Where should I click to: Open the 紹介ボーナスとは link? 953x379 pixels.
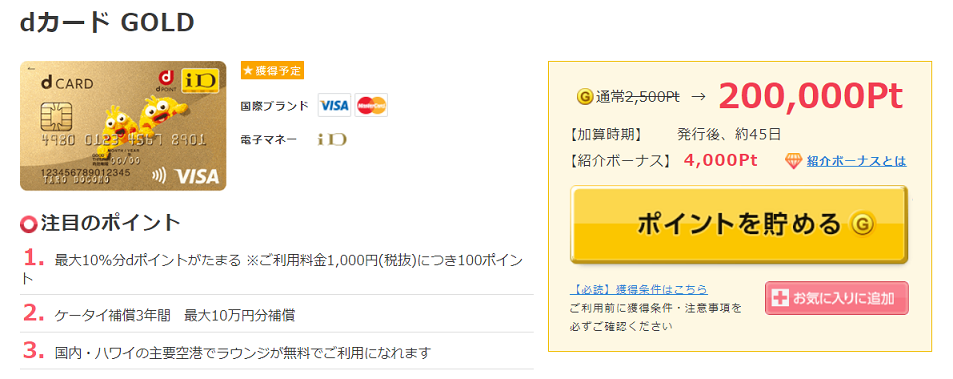tap(856, 161)
